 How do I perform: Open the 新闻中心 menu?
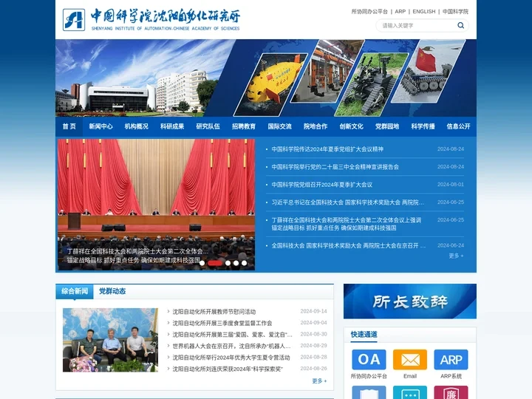click(x=100, y=126)
